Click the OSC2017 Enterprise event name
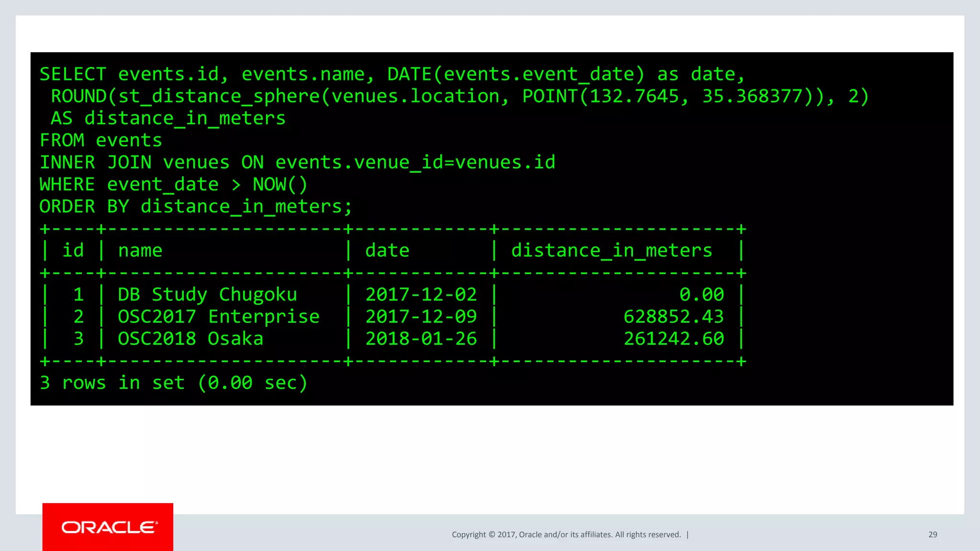The width and height of the screenshot is (980, 551). 219,317
